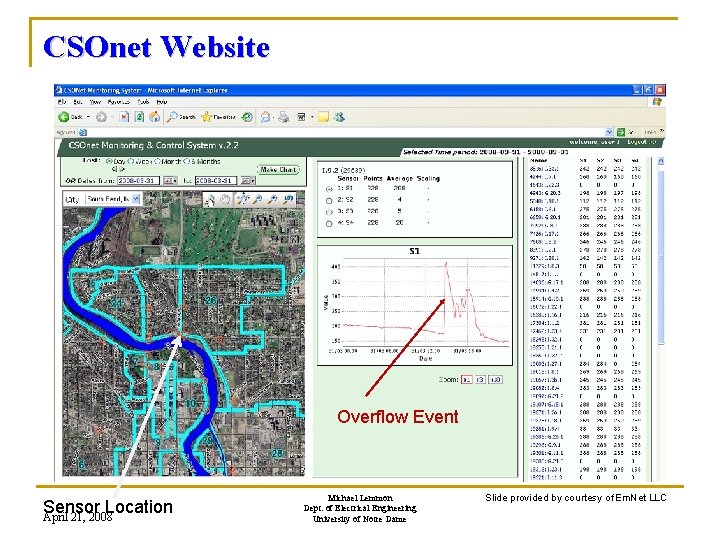Image resolution: width=720 pixels, height=540 pixels.
Task: Click the page icon in Address bar
Action: 83,133
